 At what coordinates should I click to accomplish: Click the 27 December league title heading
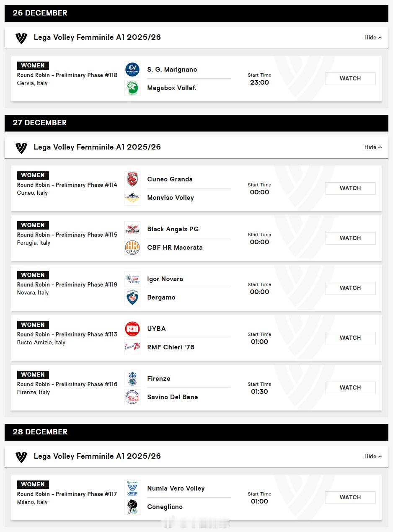pos(97,147)
